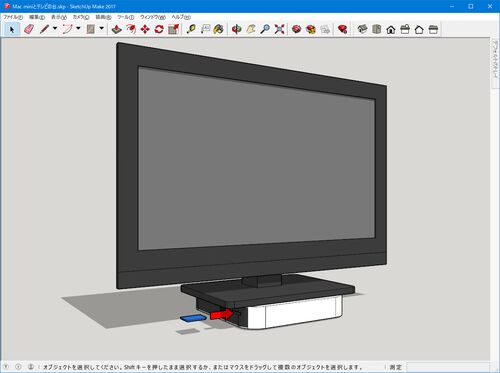Switch to Front view

[x=391, y=29]
